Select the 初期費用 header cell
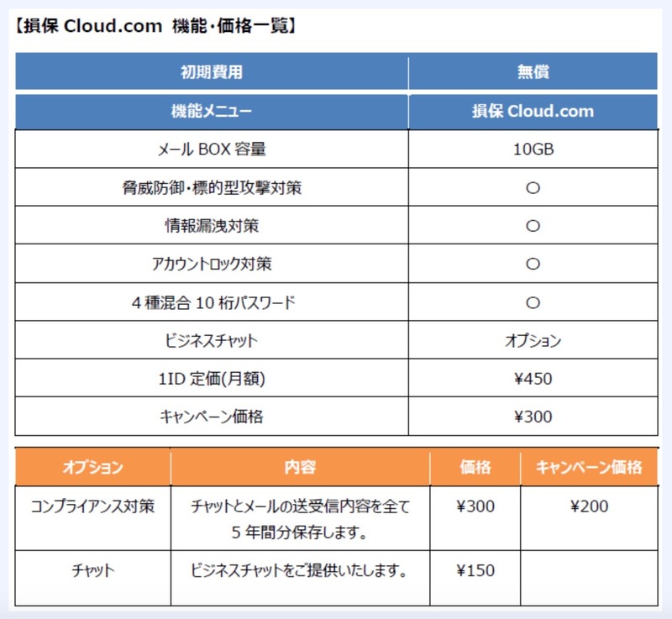672x619 pixels. [x=212, y=72]
